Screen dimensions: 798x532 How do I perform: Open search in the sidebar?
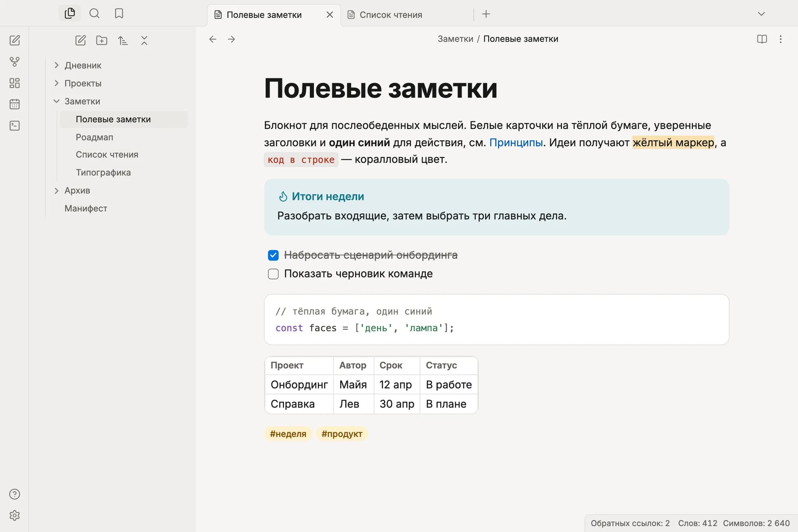tap(94, 14)
